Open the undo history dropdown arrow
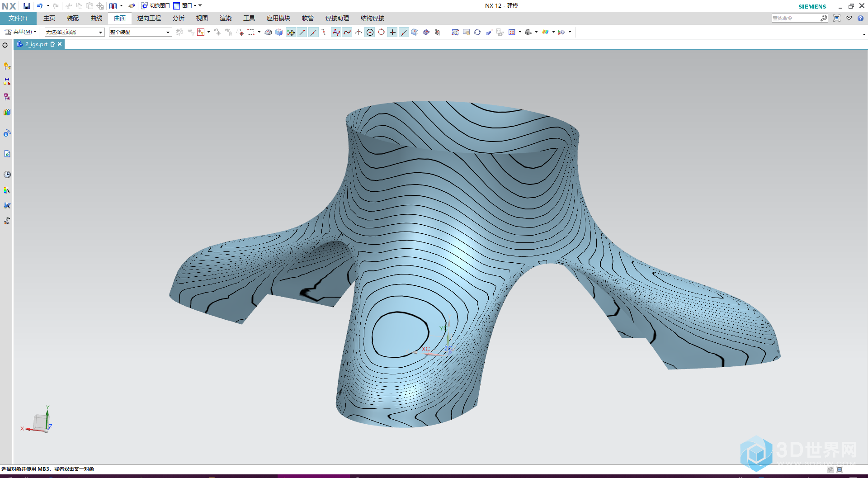Viewport: 868px width, 478px height. click(48, 6)
